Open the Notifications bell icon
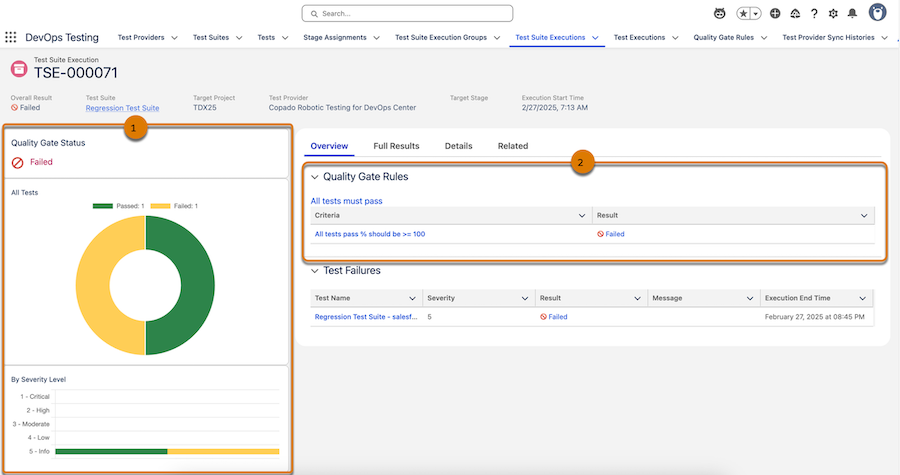 pyautogui.click(x=852, y=13)
